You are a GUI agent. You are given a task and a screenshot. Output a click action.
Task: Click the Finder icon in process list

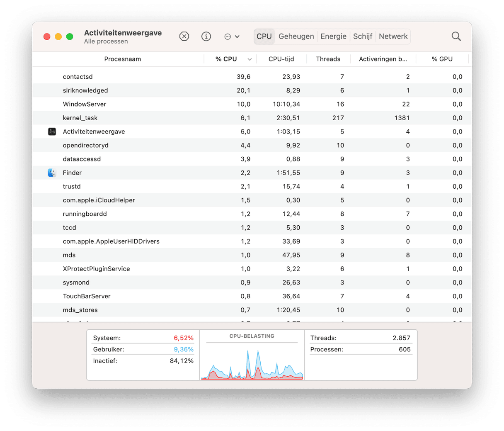pyautogui.click(x=52, y=173)
